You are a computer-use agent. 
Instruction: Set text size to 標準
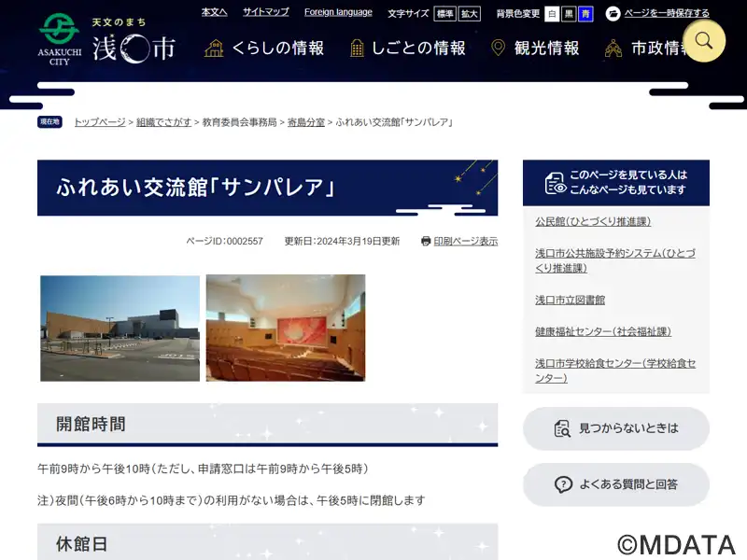tap(444, 13)
